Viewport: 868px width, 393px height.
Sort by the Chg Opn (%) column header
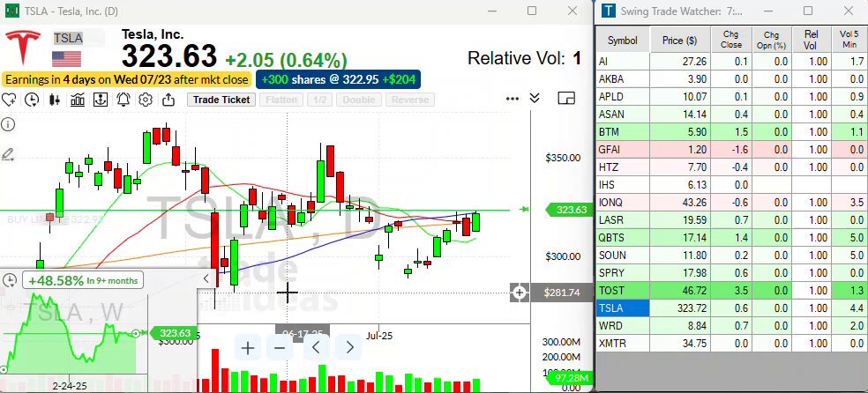click(771, 41)
